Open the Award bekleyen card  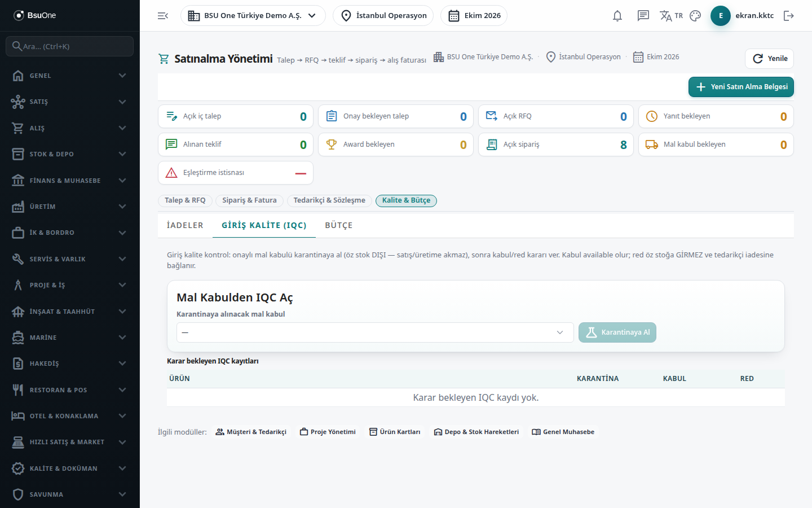[396, 144]
